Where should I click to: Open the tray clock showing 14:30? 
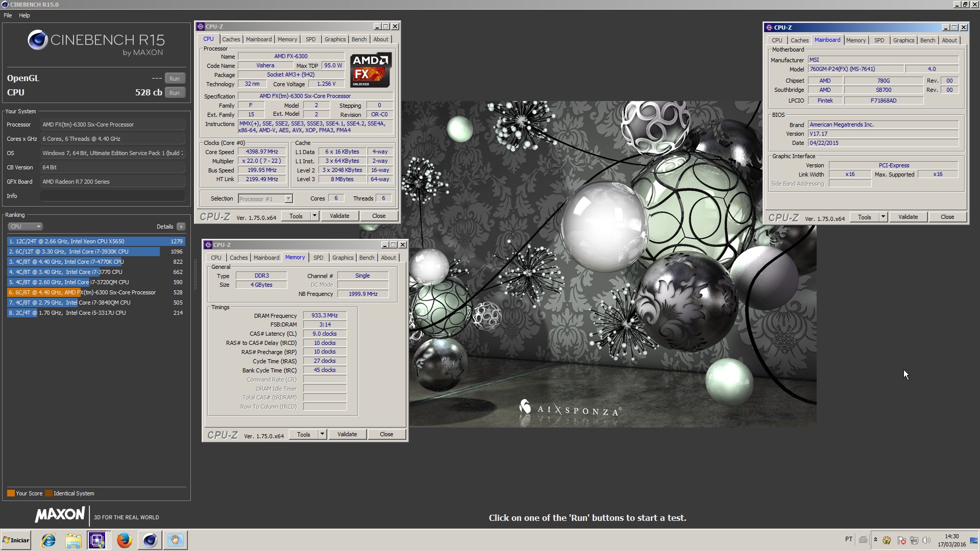951,540
